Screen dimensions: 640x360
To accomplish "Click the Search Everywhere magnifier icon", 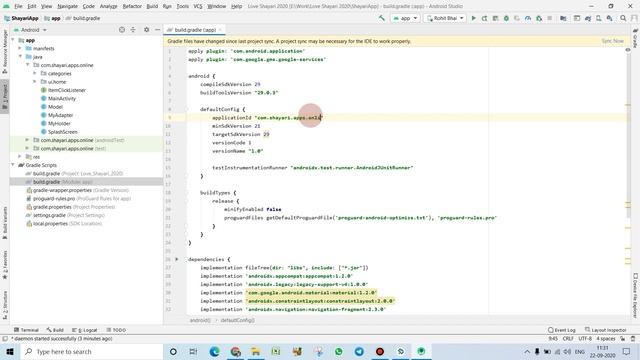I will [623, 18].
